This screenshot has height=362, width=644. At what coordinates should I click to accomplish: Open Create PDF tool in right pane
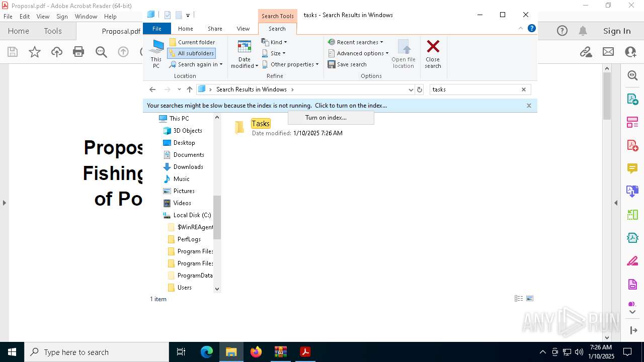click(632, 145)
